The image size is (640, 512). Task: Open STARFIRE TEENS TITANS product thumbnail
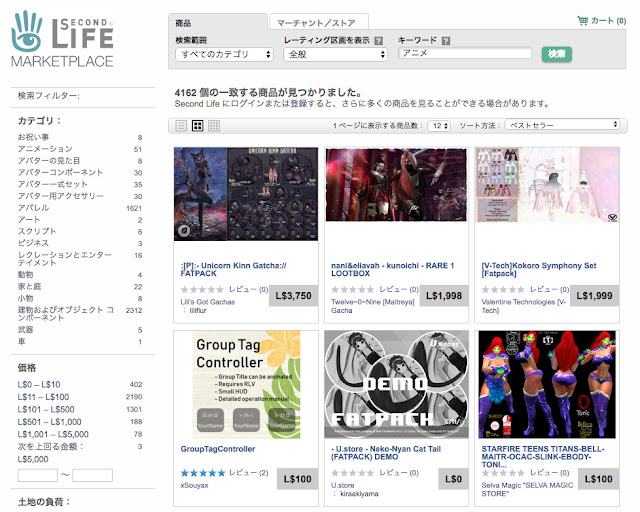pyautogui.click(x=547, y=385)
